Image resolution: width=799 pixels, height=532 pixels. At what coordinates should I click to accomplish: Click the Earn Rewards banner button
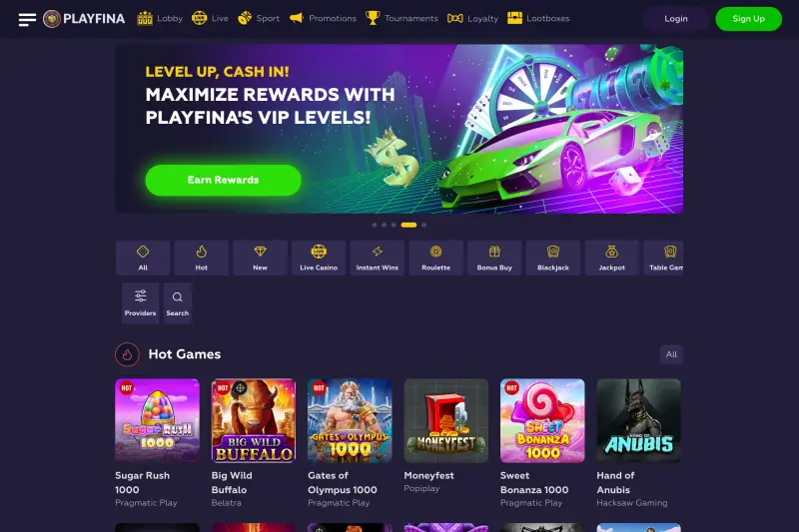point(223,180)
